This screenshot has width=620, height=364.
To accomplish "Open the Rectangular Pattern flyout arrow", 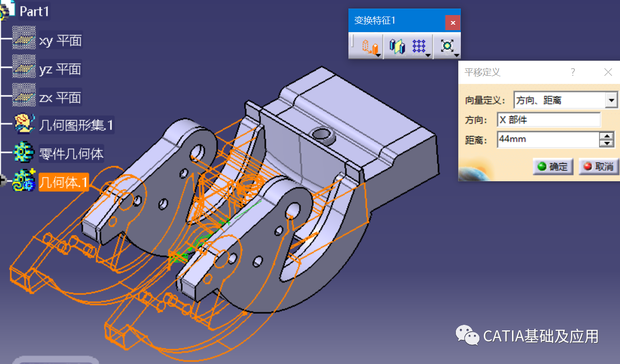I will [428, 55].
